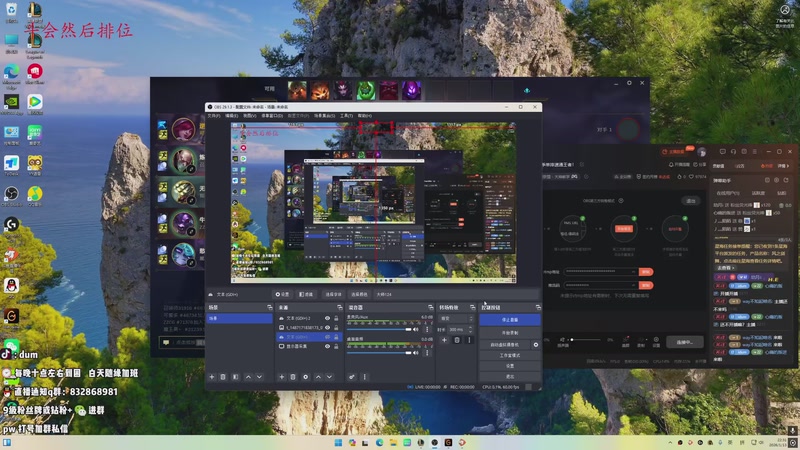
Task: Click the 停止直播 button
Action: pyautogui.click(x=509, y=320)
